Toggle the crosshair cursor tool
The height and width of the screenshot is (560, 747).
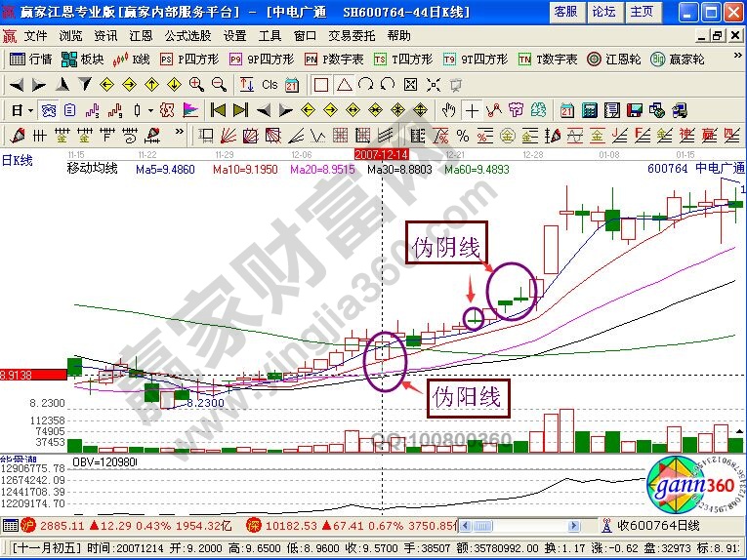pos(472,110)
